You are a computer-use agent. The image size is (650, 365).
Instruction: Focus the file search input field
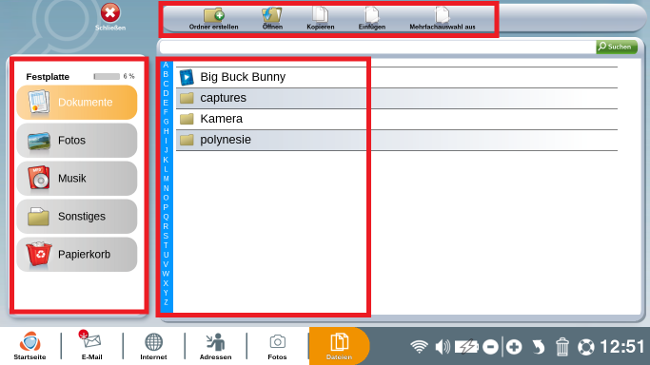377,47
